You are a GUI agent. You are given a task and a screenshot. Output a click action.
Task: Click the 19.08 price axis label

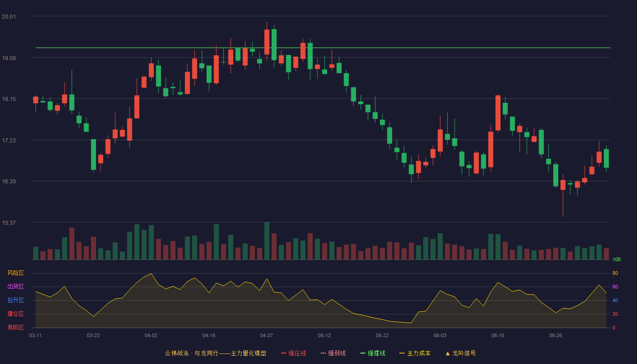point(9,58)
